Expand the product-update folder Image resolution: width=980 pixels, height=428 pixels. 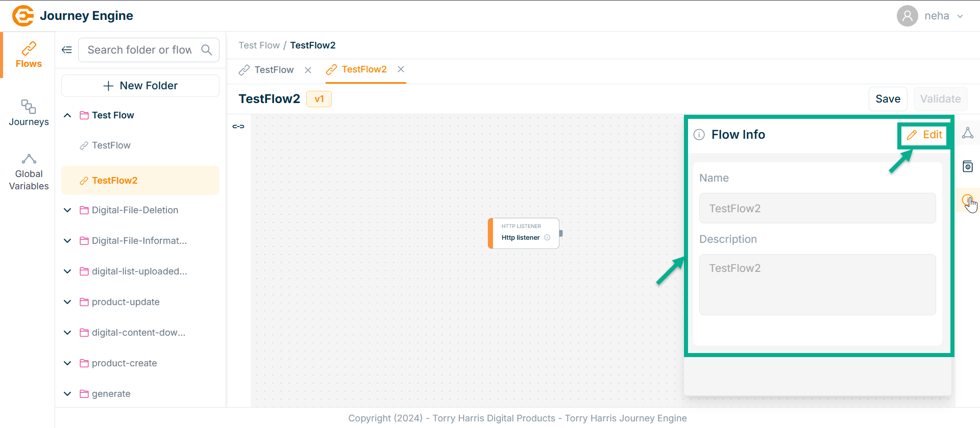point(67,302)
